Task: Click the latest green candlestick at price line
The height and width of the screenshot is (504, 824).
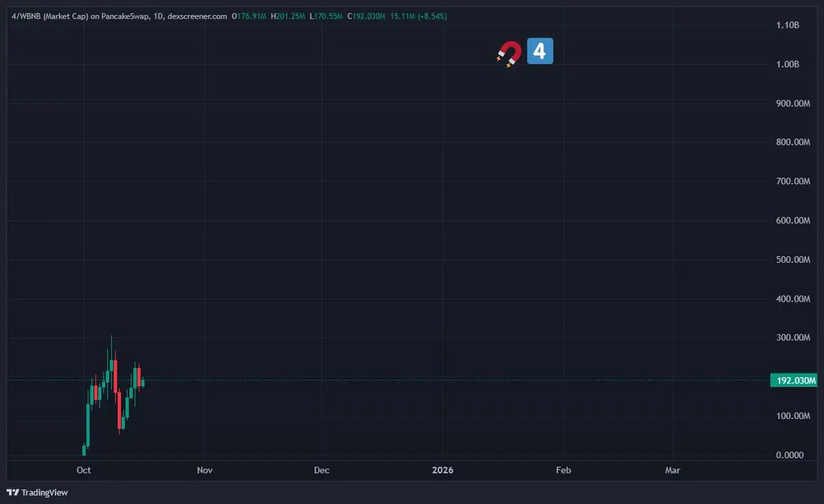Action: pyautogui.click(x=142, y=382)
